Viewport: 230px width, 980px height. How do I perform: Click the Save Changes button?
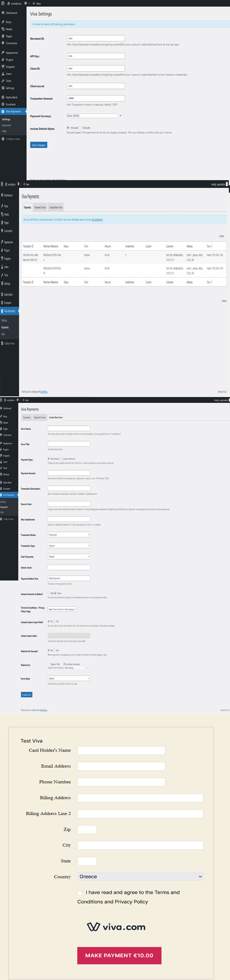tap(39, 145)
